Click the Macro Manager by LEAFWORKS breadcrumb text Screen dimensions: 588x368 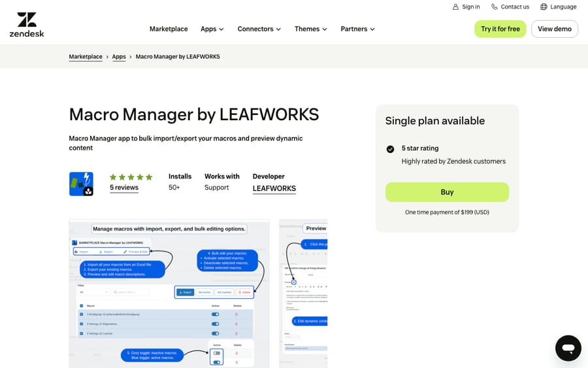[x=178, y=57]
